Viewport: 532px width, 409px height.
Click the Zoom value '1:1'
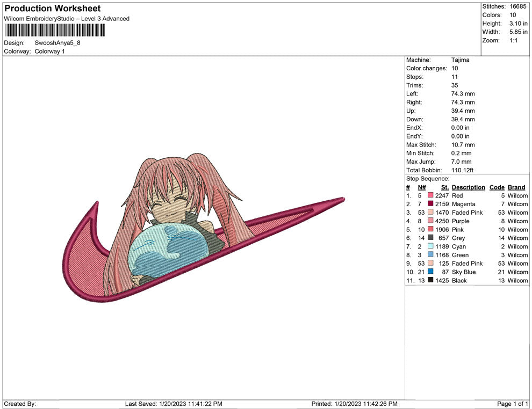point(513,40)
